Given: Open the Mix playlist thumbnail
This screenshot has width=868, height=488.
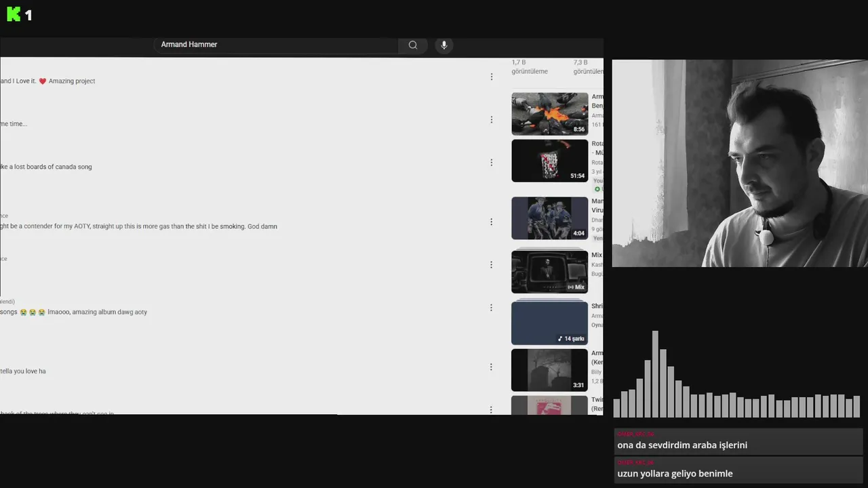Looking at the screenshot, I should point(549,271).
